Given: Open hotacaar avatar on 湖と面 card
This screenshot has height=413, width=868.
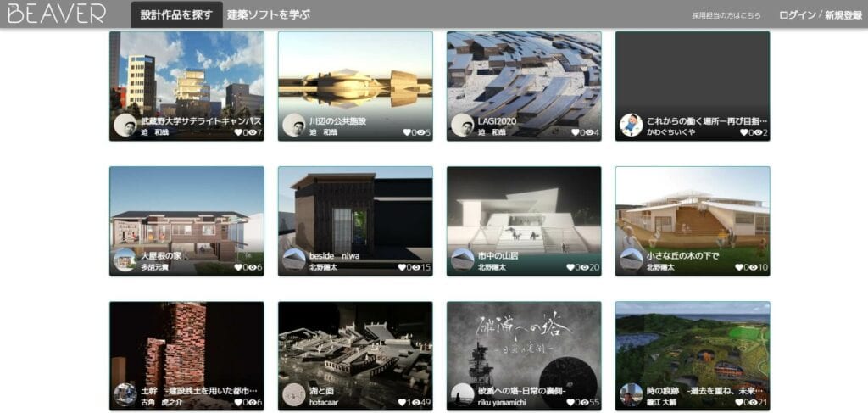Looking at the screenshot, I should click(294, 394).
